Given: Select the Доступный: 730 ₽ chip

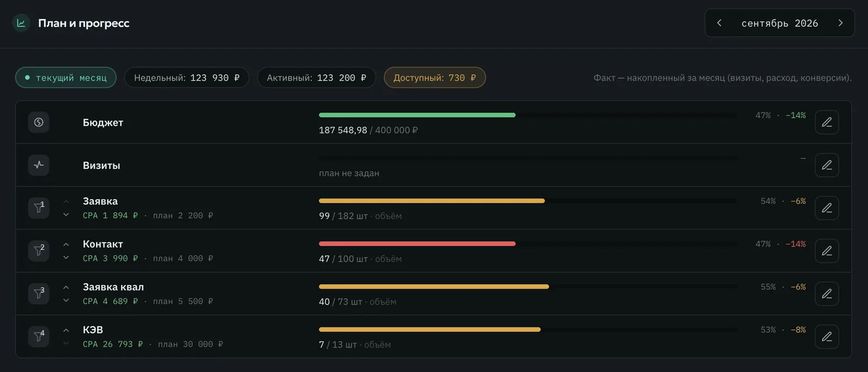Looking at the screenshot, I should 435,78.
